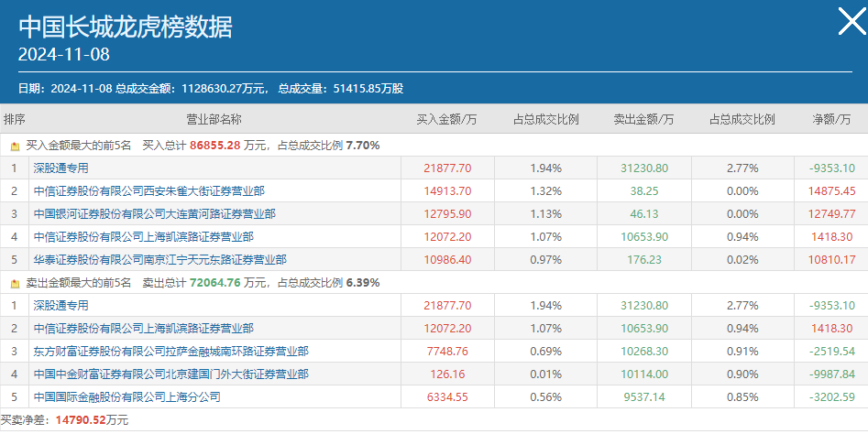Screen dimensions: 868x434
Task: Click the date 2024-11-08 under the title
Action: point(63,54)
